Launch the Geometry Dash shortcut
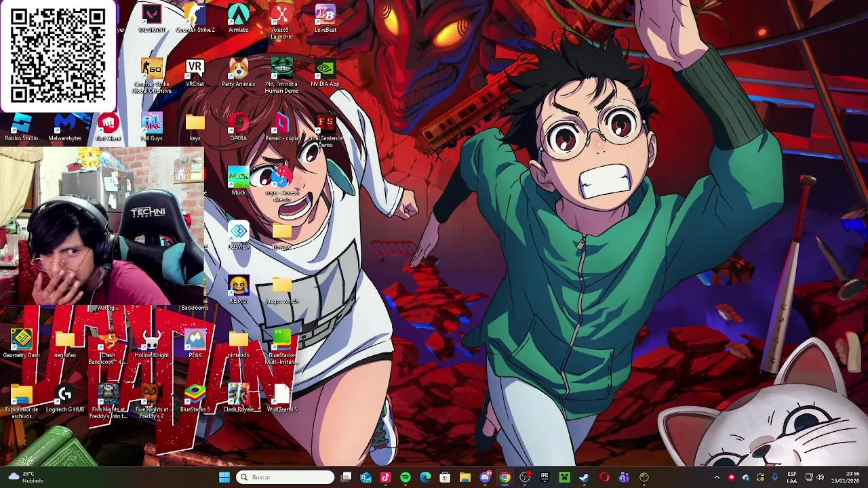The width and height of the screenshot is (868, 488). [21, 344]
